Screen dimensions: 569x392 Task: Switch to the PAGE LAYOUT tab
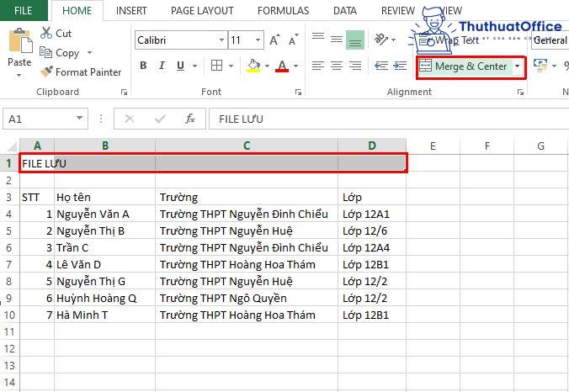202,11
